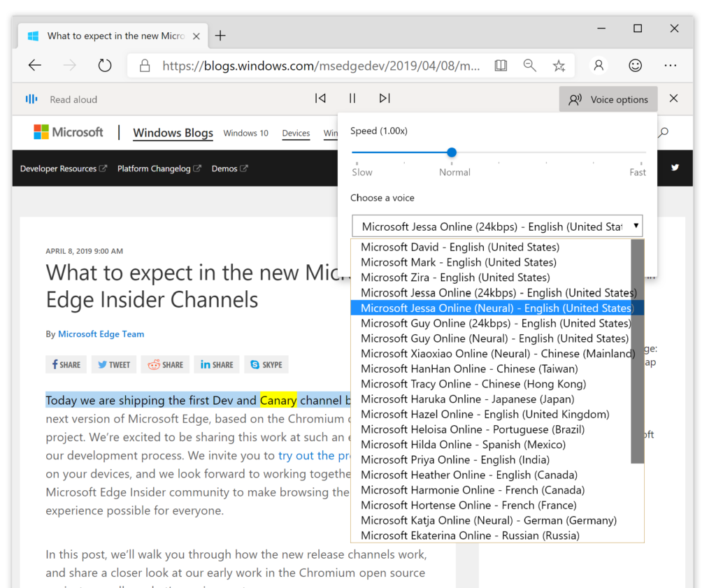716x588 pixels.
Task: Open the profile account icon
Action: (599, 65)
